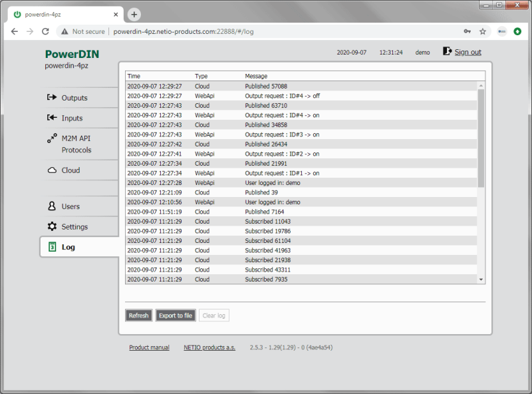Open the password manager key icon
The height and width of the screenshot is (394, 532).
pos(467,31)
